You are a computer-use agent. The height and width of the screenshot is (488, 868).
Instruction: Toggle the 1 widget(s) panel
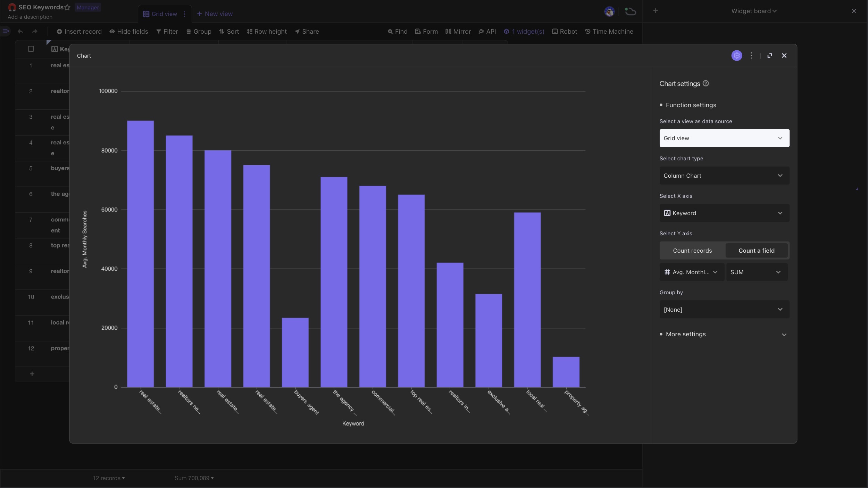coord(524,32)
